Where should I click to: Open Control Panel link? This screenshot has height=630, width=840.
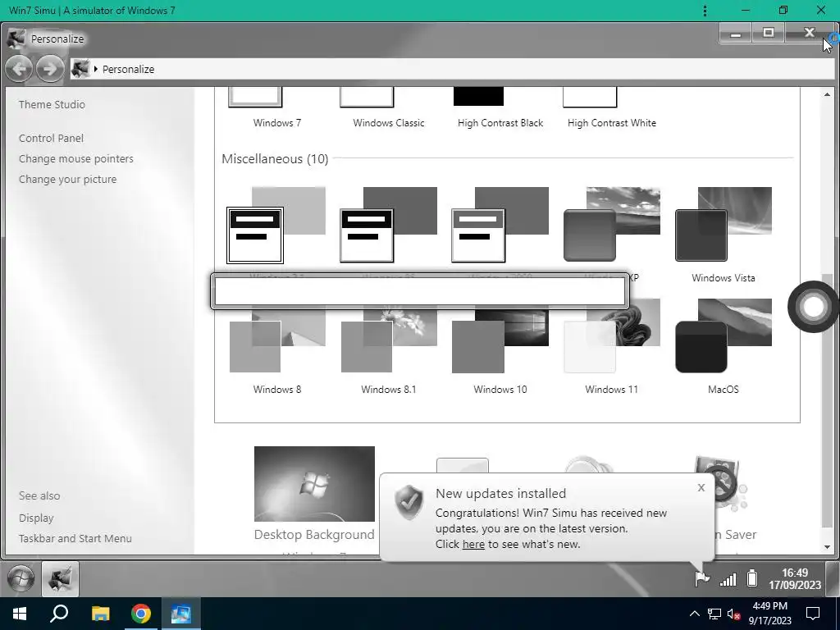pos(52,138)
